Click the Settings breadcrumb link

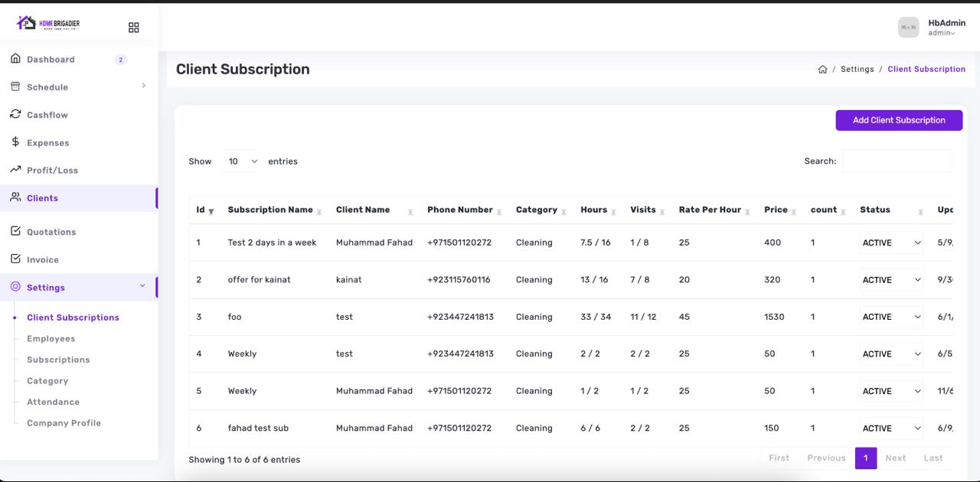click(857, 70)
